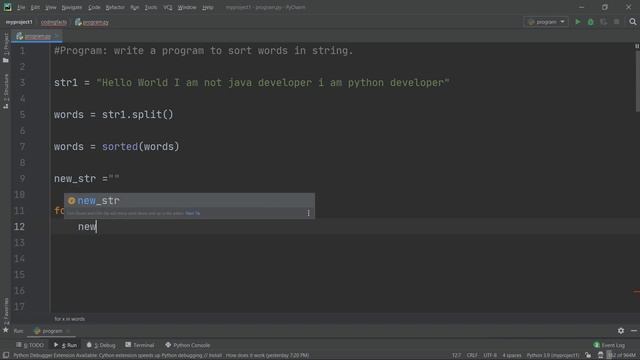This screenshot has height=360, width=640.
Task: Click the codeinfacts breadcrumb
Action: tap(53, 22)
